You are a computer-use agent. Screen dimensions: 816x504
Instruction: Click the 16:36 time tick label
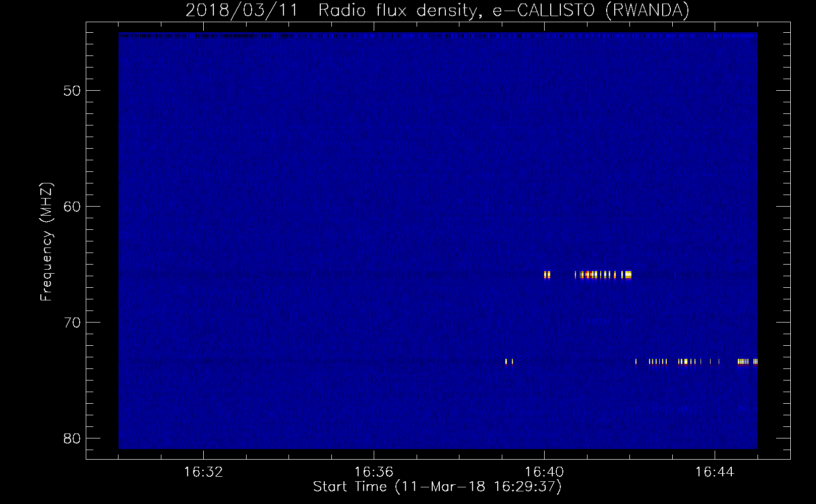click(x=374, y=472)
